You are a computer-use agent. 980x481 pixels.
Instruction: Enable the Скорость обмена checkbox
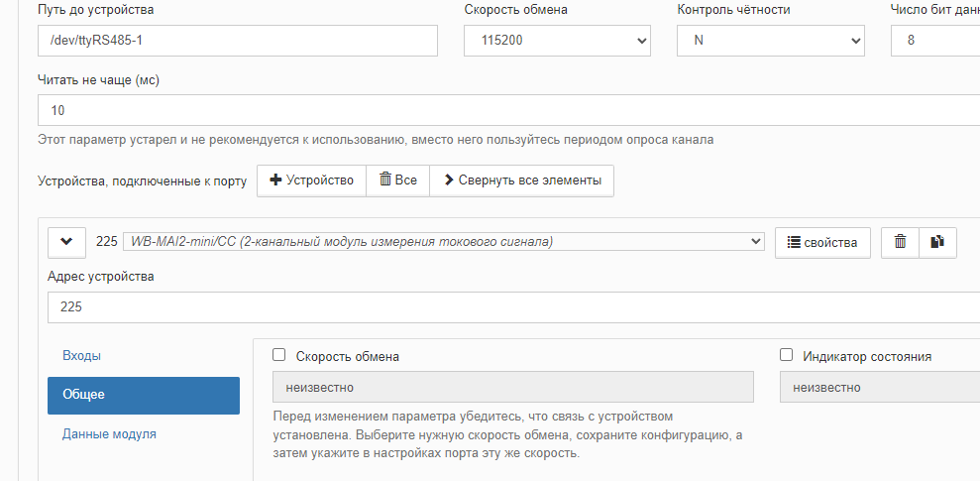point(279,355)
